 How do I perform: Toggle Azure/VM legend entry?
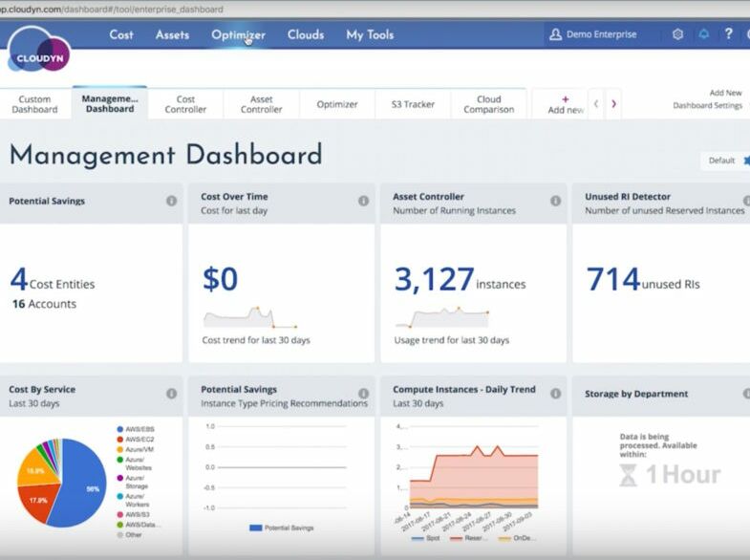[136, 449]
